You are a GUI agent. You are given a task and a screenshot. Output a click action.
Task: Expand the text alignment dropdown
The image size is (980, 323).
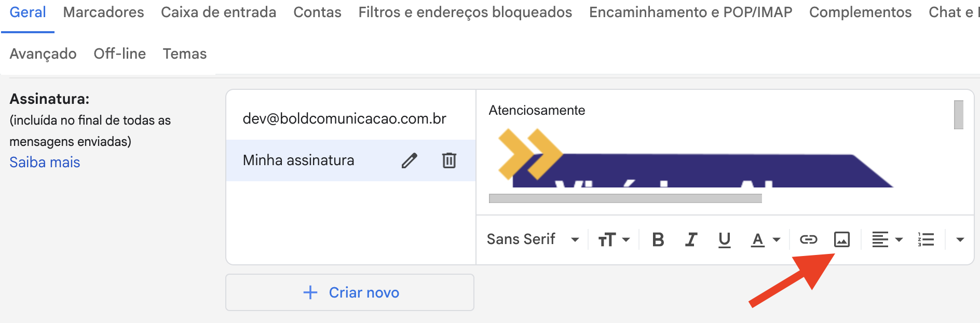[x=887, y=239]
